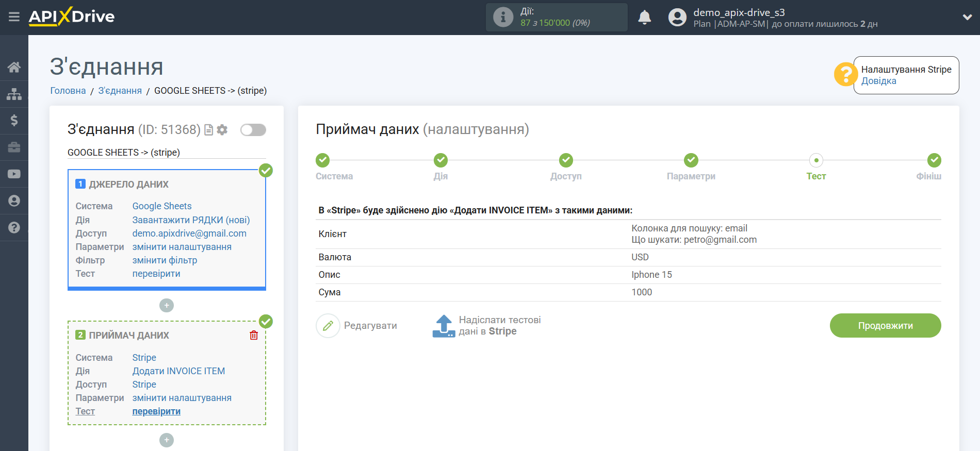Screen dimensions: 980x451
Task: Open Завантажити РЯДКИ (нові) action link
Action: click(191, 220)
